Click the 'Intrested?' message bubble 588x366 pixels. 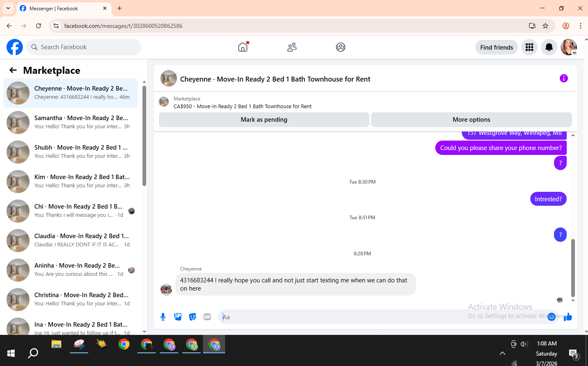tap(548, 199)
